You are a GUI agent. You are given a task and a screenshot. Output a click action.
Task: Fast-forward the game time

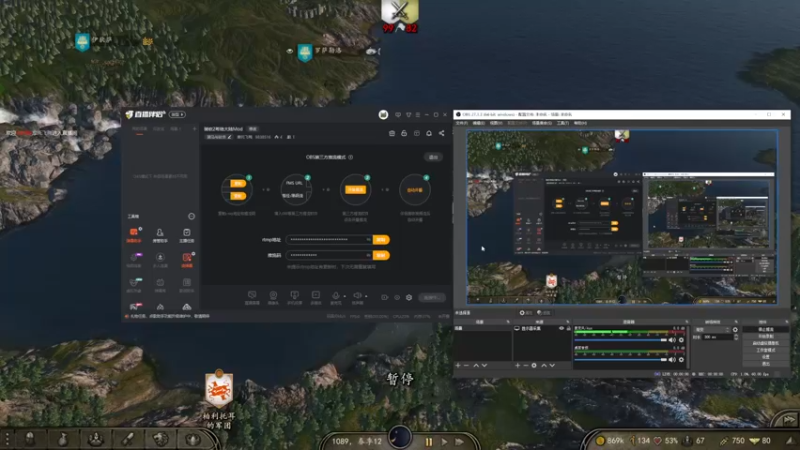(459, 441)
